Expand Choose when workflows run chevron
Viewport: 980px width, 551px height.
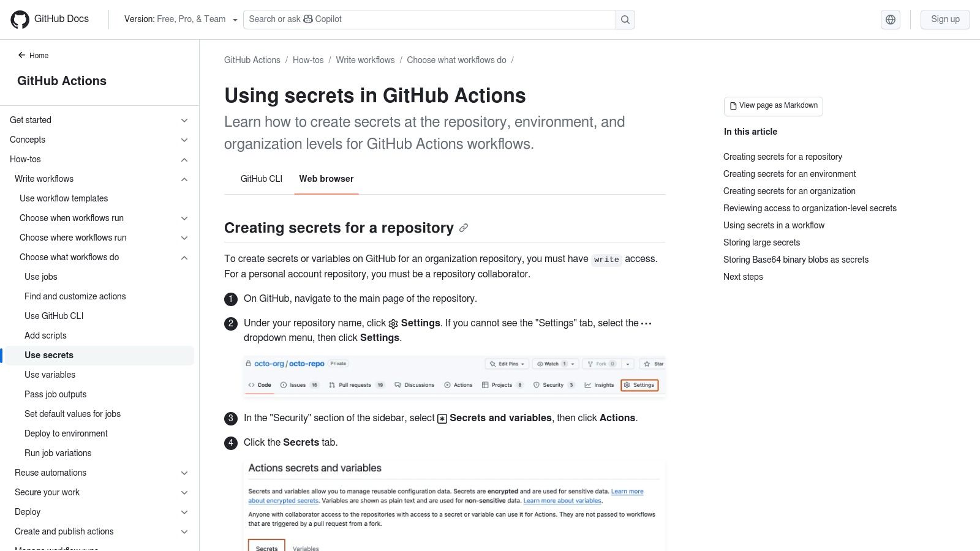[184, 219]
